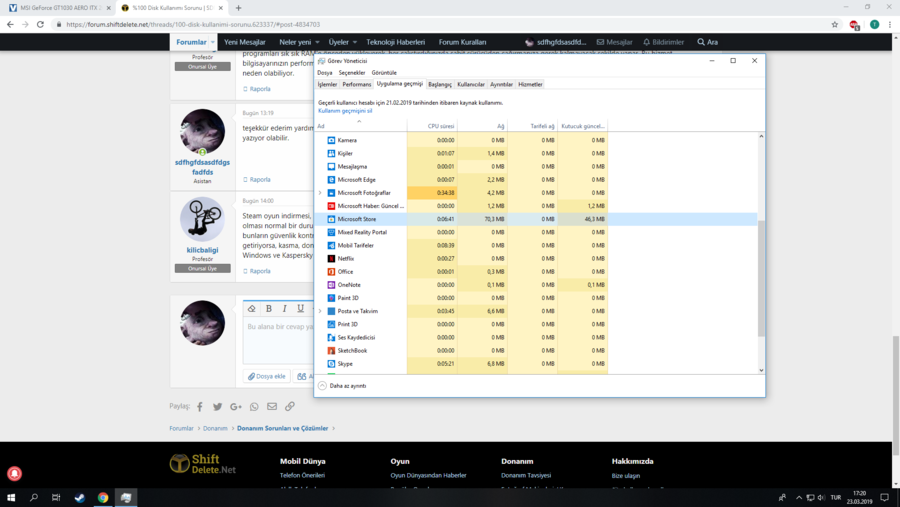The image size is (900, 507).
Task: Click the Office icon in the list
Action: [331, 272]
